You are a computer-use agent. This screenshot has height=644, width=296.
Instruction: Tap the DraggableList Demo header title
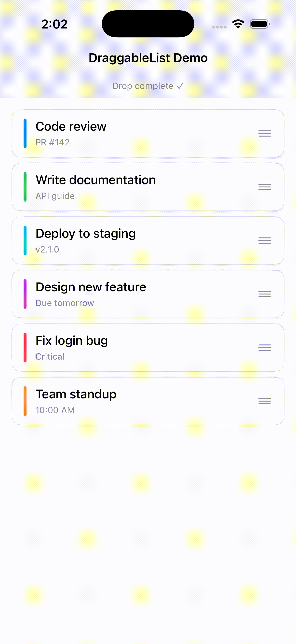tap(148, 58)
